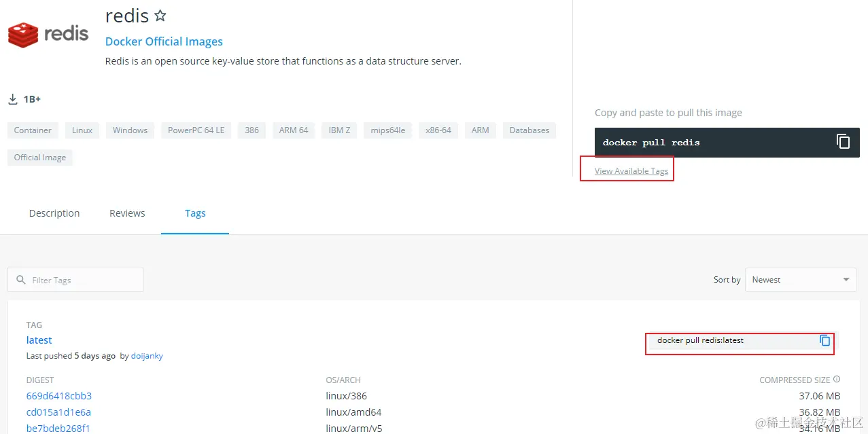The image size is (868, 434).
Task: Open digest cd015a1d1e6a
Action: pyautogui.click(x=58, y=412)
